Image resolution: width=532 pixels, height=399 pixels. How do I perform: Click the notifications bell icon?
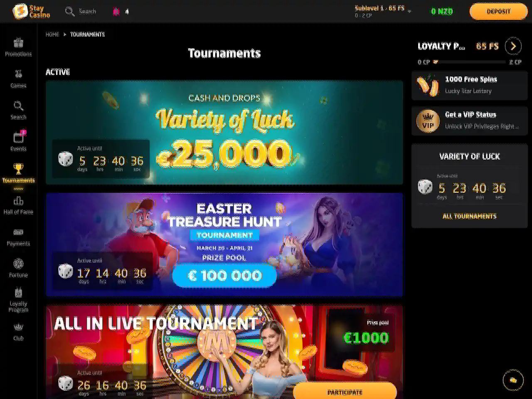(x=116, y=12)
